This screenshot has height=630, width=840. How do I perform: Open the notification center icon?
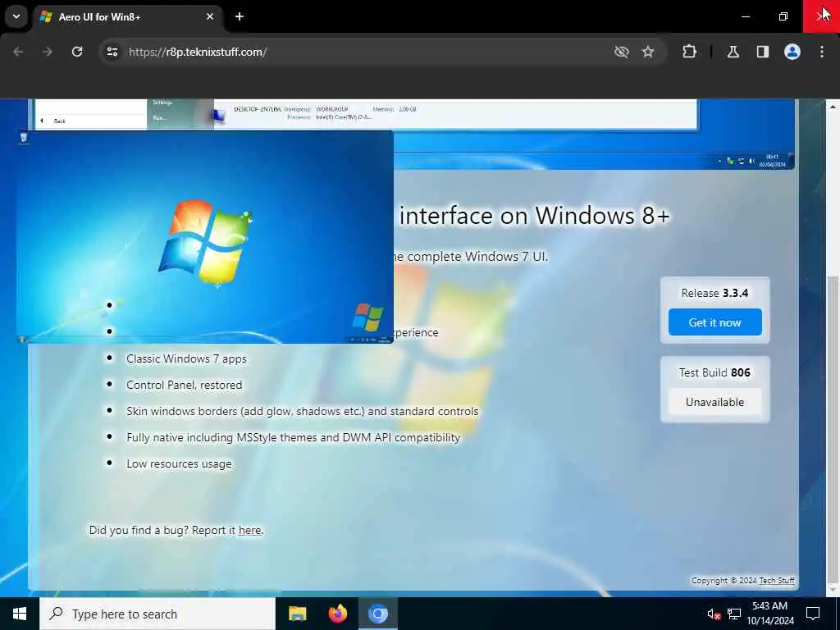click(x=813, y=614)
